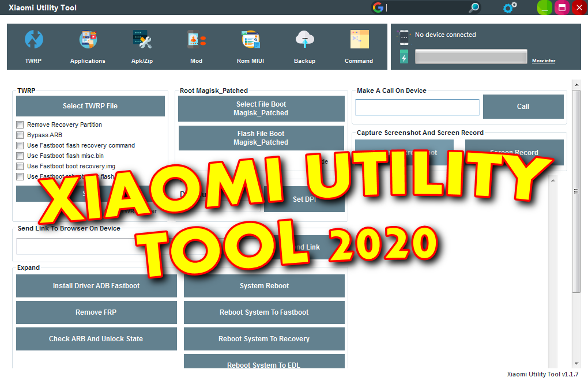This screenshot has width=588, height=381.
Task: Click the Screen Record button
Action: point(514,152)
